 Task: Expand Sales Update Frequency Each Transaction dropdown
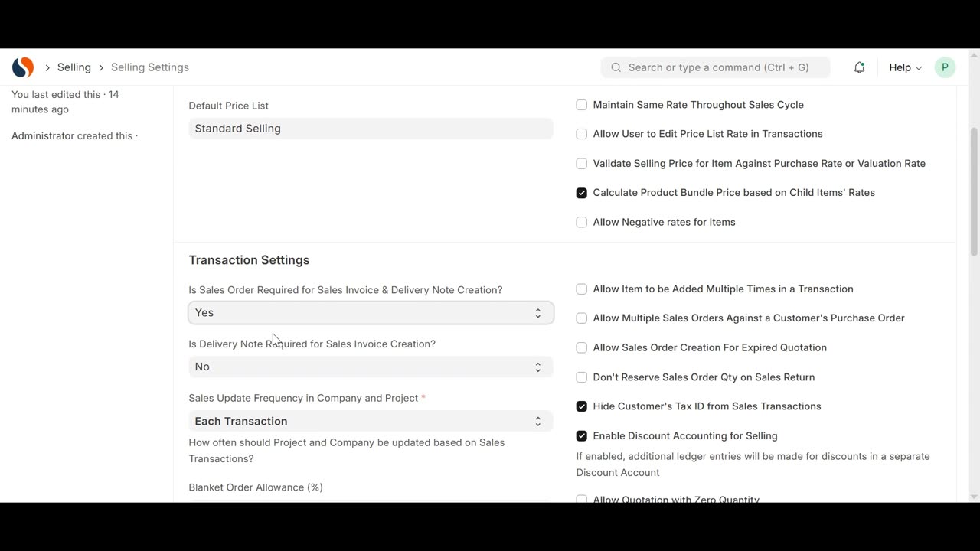point(371,421)
